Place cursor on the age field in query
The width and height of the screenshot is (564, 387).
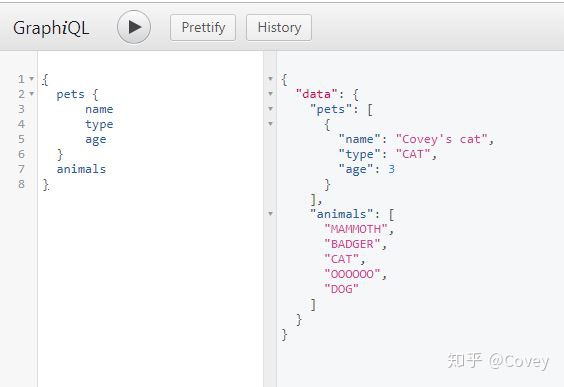(x=95, y=140)
